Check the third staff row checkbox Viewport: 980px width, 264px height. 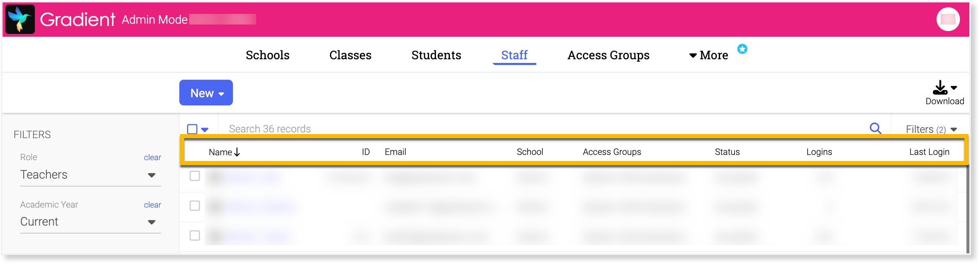pyautogui.click(x=195, y=235)
